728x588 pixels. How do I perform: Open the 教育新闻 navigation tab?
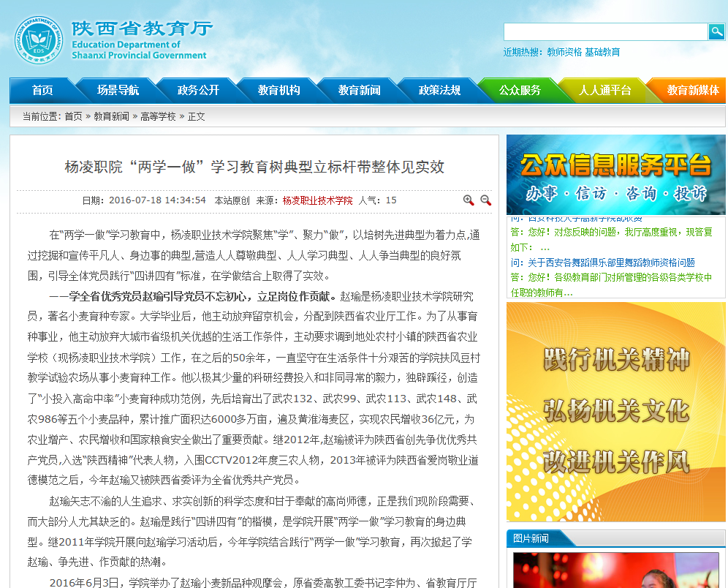359,91
